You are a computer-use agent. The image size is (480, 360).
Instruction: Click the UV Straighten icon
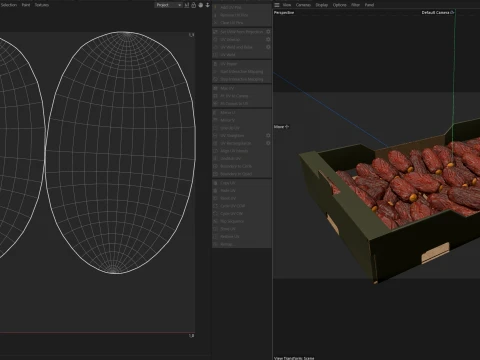pos(215,136)
